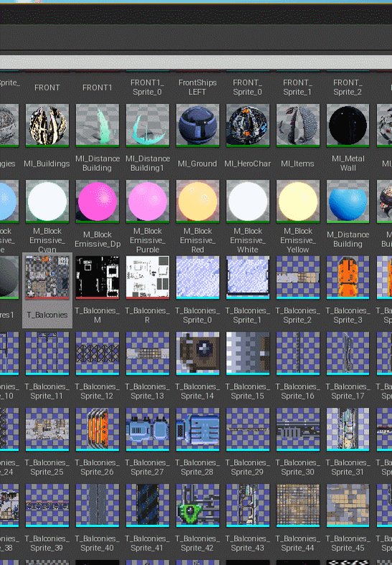Select the T_Balconies_Sprite_0 thumbnail

197,277
